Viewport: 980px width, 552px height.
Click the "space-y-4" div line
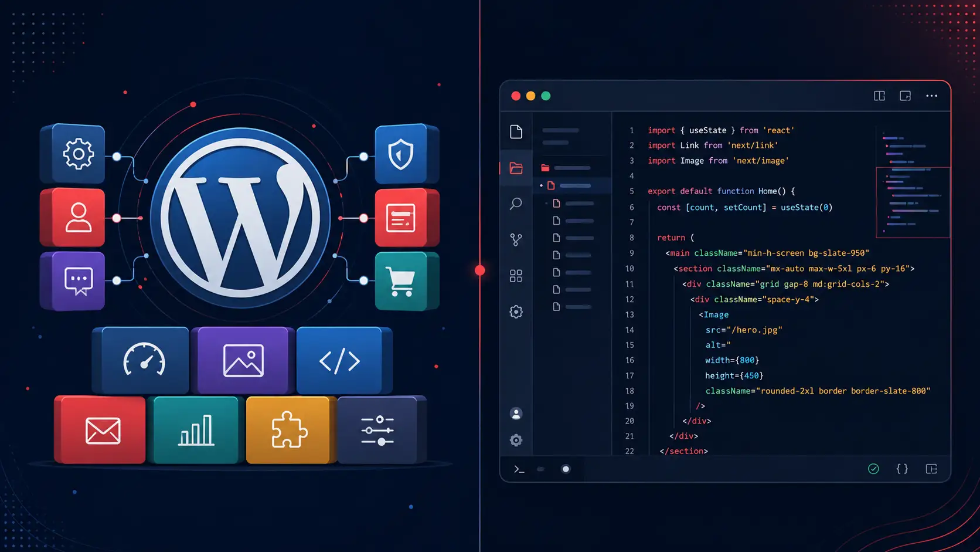754,299
